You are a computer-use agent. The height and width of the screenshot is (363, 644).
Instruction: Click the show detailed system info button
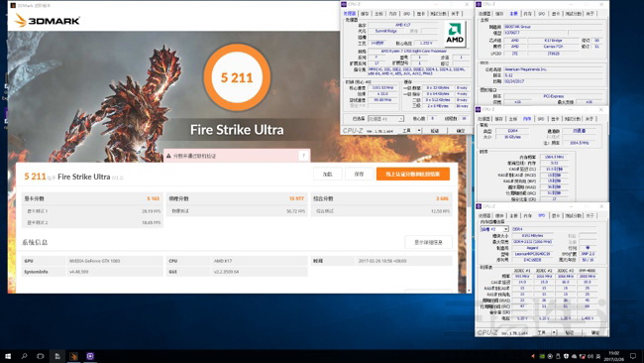(428, 242)
